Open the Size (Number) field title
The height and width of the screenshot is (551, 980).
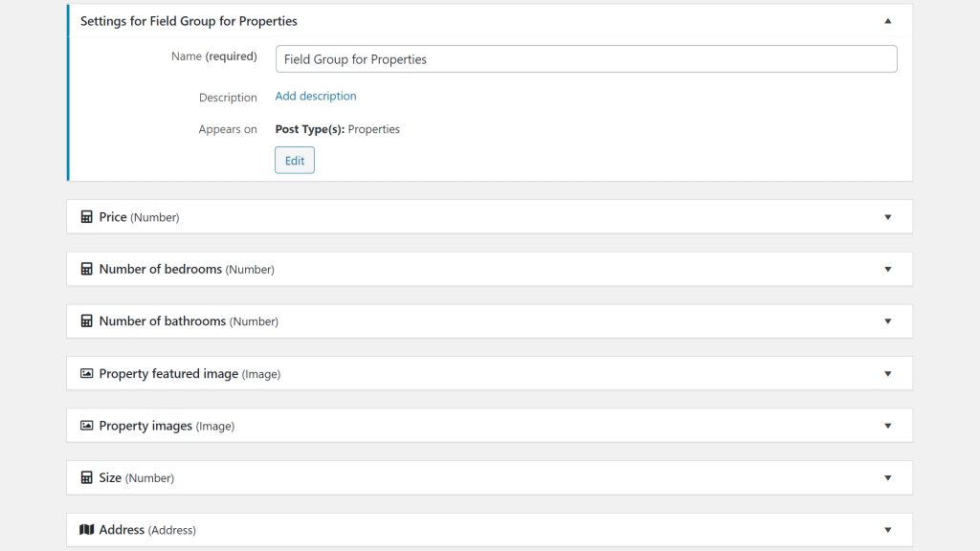coord(136,478)
